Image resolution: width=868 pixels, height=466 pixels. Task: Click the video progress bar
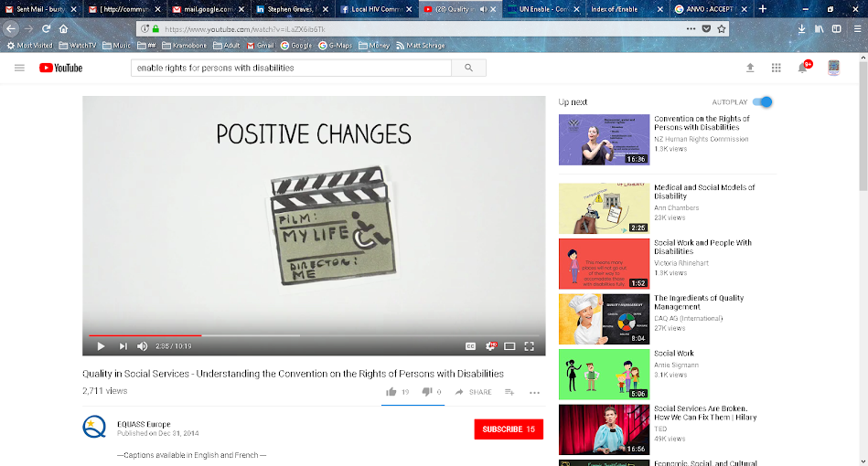[314, 335]
